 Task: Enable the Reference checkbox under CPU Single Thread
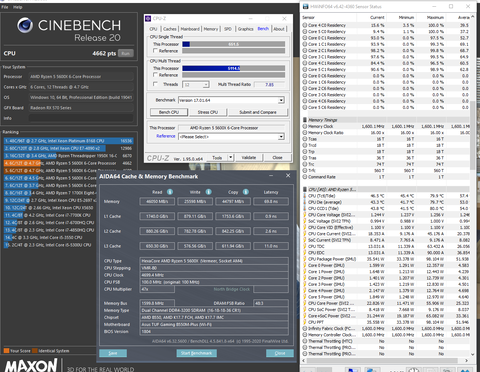(155, 51)
